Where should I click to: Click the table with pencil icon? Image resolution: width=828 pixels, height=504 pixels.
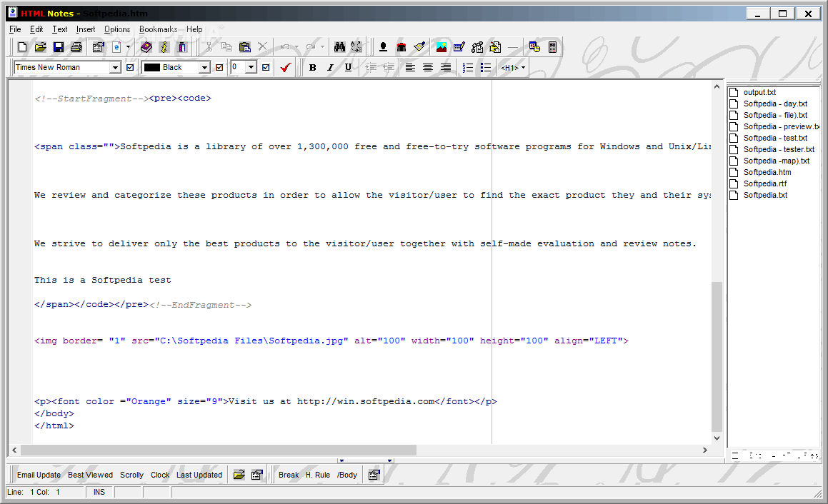459,48
